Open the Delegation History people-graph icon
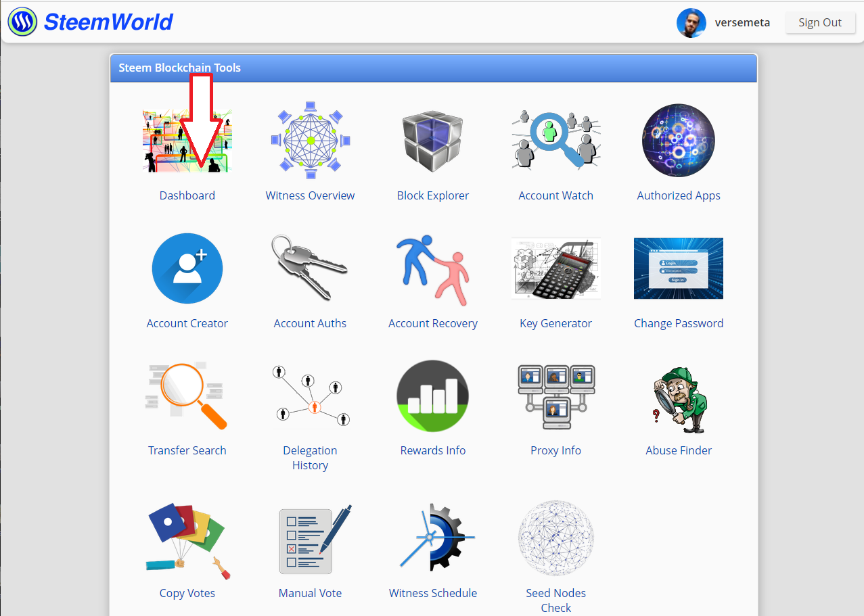 pos(310,396)
